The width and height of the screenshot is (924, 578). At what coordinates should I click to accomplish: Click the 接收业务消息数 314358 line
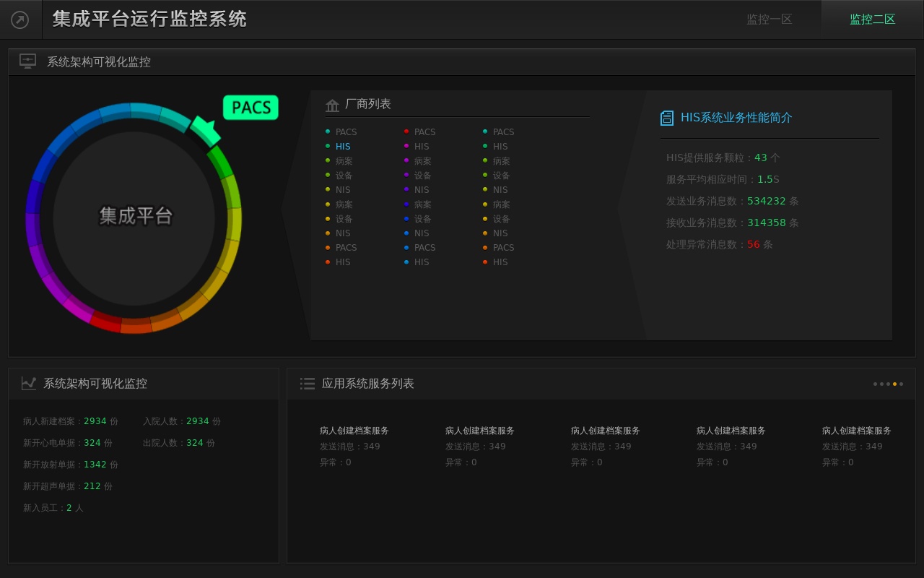(x=733, y=223)
